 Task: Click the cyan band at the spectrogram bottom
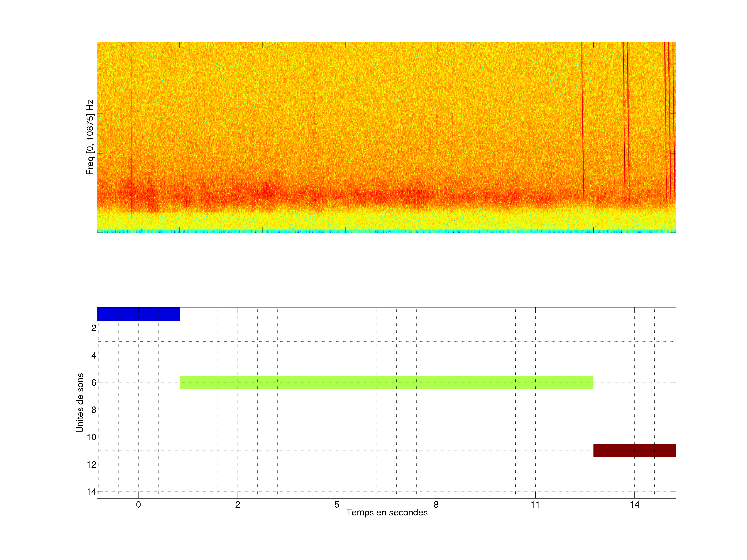click(386, 232)
